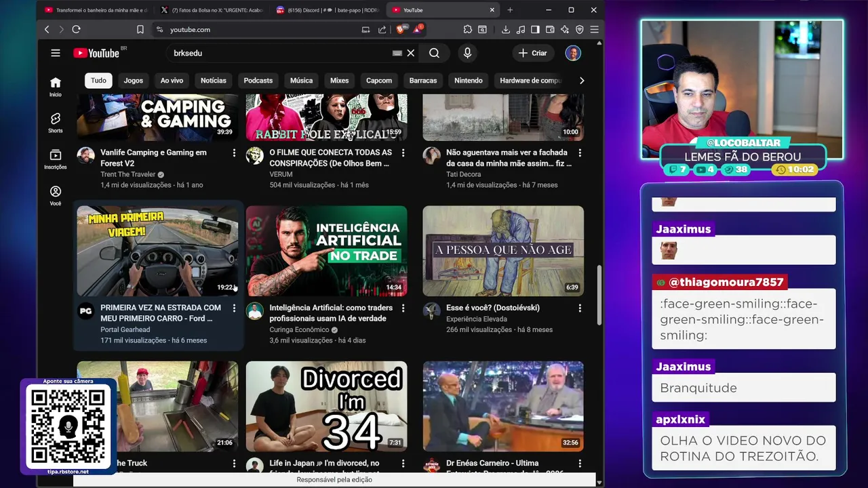Open Brave Shields lion icon

click(400, 30)
